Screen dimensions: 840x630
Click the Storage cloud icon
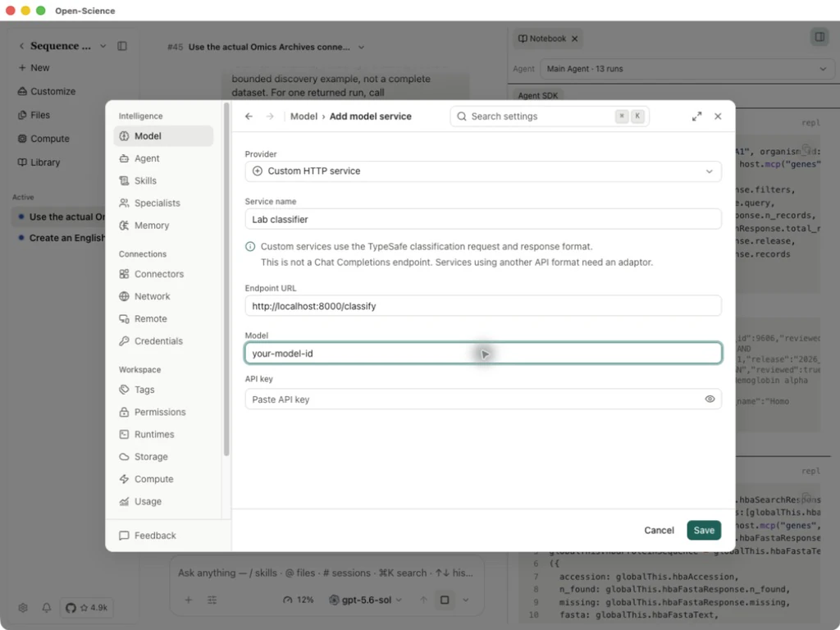(x=125, y=456)
